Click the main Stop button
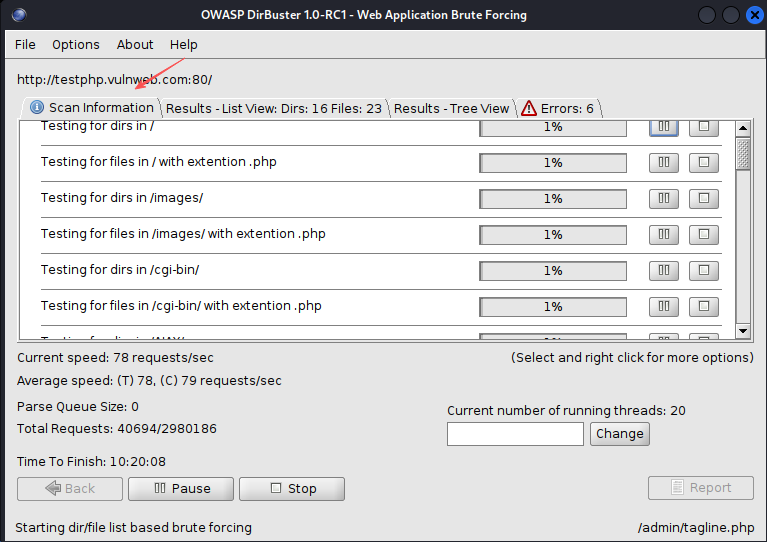Image resolution: width=767 pixels, height=542 pixels. click(292, 489)
